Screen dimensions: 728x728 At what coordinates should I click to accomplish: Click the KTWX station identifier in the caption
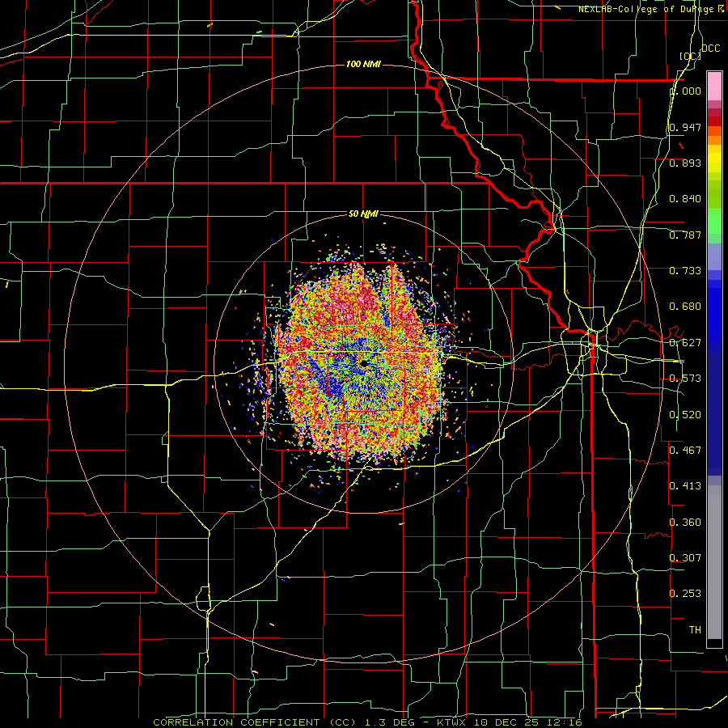(x=452, y=722)
